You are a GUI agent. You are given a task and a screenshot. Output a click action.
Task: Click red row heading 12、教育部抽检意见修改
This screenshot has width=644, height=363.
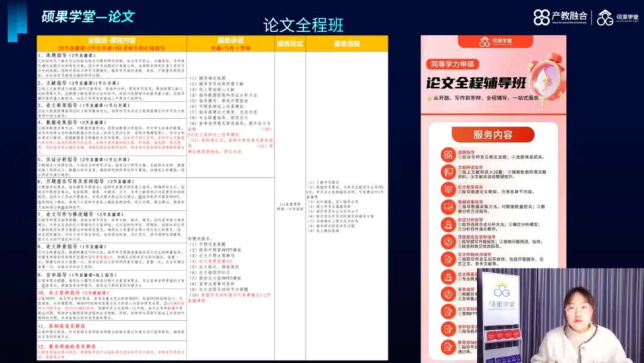pos(67,346)
